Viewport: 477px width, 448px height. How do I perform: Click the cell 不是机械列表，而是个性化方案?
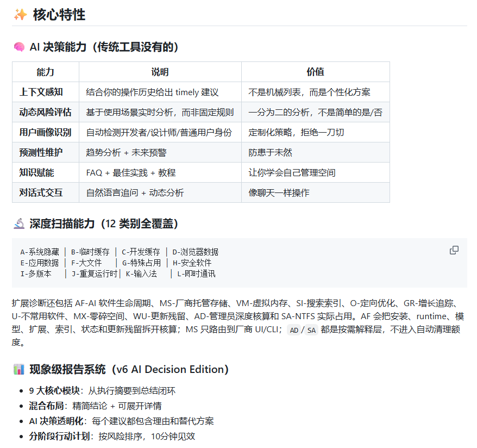(316, 92)
